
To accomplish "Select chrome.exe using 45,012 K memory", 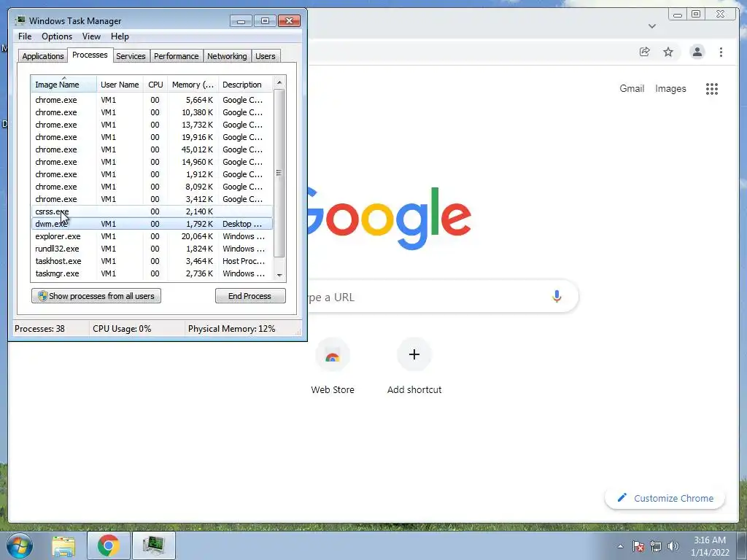I will pos(152,149).
